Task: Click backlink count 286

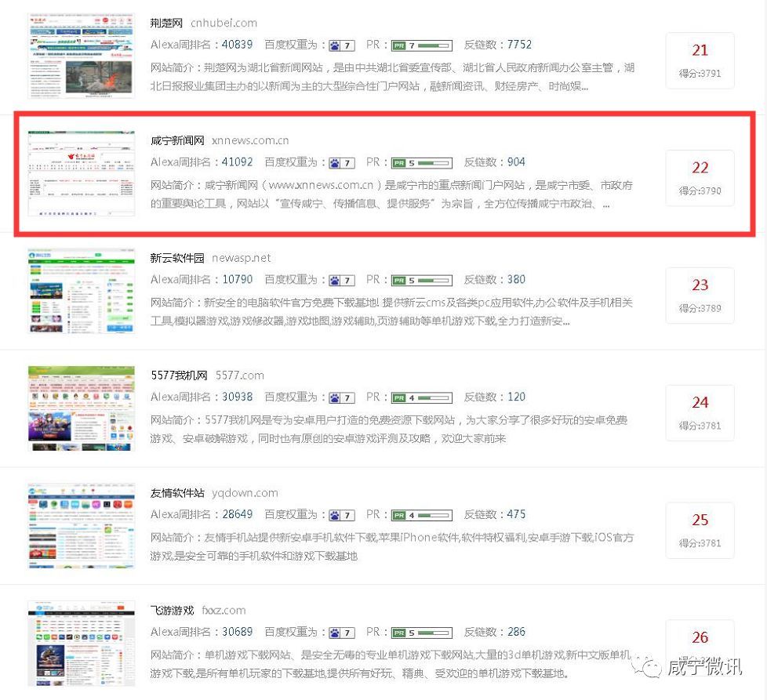Action: click(516, 632)
